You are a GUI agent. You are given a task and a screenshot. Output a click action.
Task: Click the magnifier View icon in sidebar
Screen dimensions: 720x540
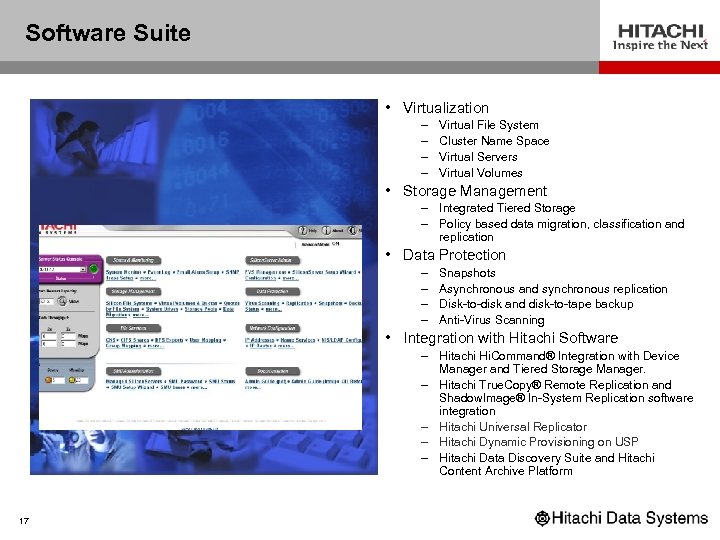(62, 301)
